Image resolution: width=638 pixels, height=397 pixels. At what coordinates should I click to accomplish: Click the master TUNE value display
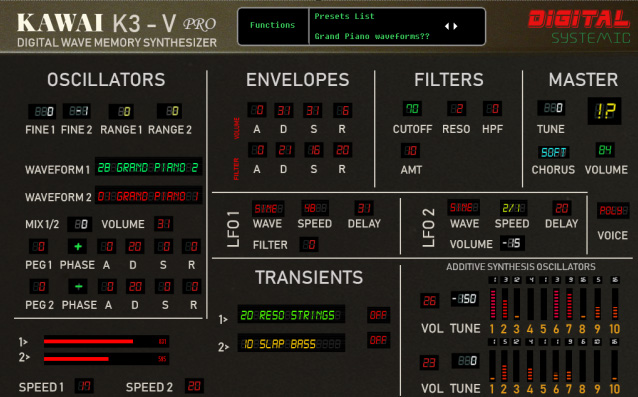pyautogui.click(x=551, y=108)
